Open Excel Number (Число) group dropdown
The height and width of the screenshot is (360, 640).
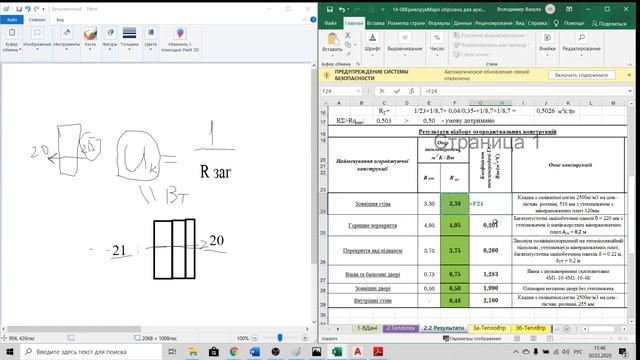437,45
